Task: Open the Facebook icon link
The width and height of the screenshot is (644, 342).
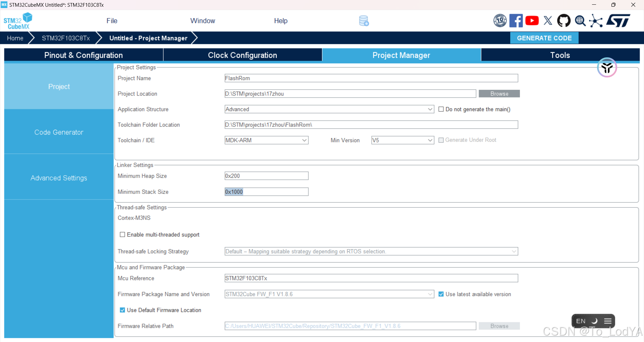Action: (516, 21)
